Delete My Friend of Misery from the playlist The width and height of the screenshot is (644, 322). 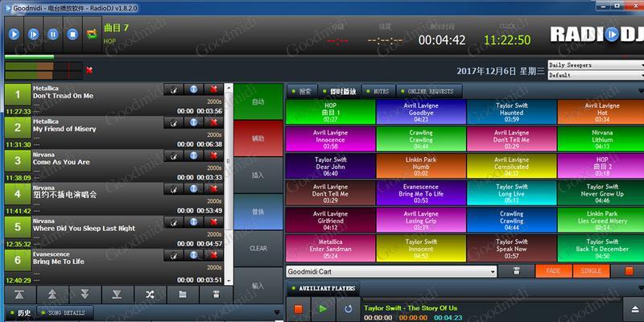click(213, 122)
